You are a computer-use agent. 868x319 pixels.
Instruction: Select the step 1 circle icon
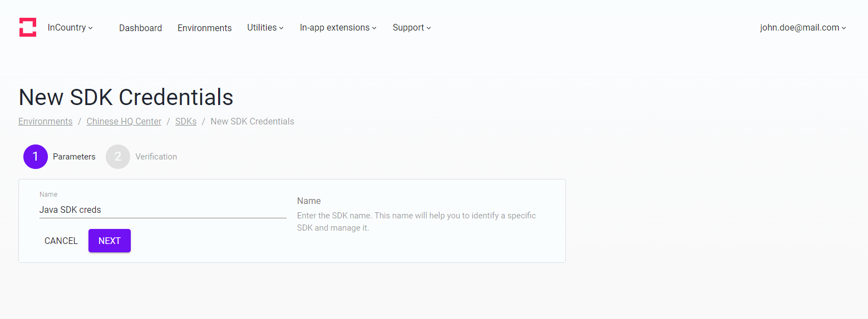(x=36, y=157)
